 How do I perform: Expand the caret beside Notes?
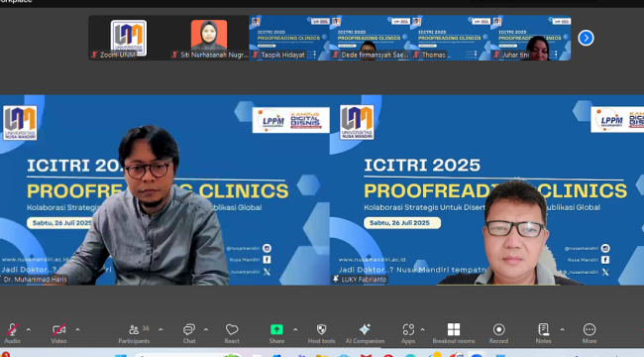563,329
